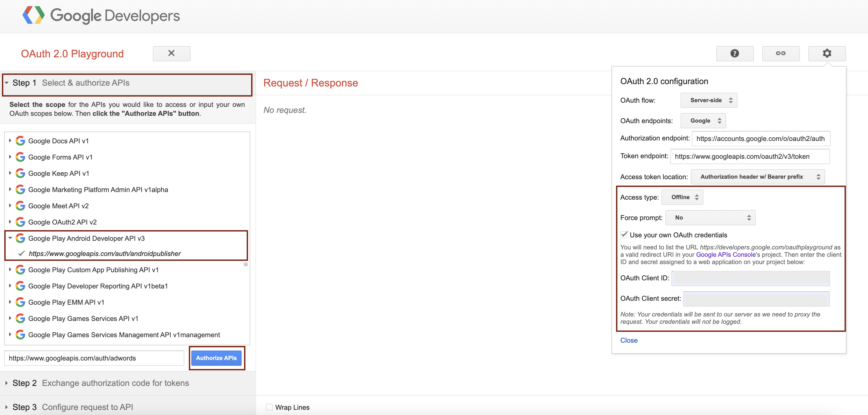This screenshot has height=415, width=868.
Task: Enable the Wrap Lines checkbox
Action: [269, 407]
